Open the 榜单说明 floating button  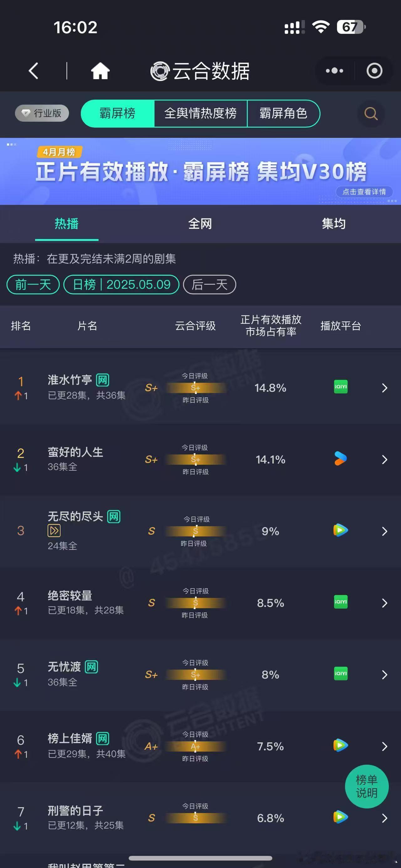click(367, 786)
